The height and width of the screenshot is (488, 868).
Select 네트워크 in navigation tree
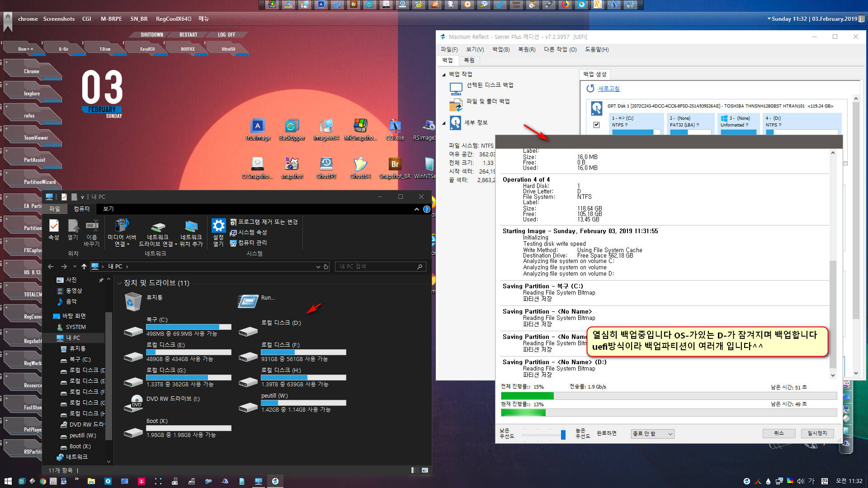[x=76, y=457]
